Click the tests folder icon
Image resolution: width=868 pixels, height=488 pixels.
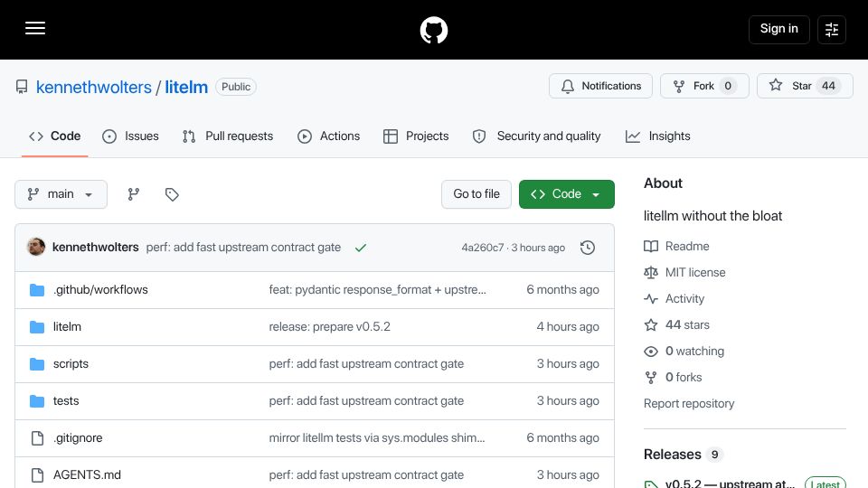tap(37, 401)
